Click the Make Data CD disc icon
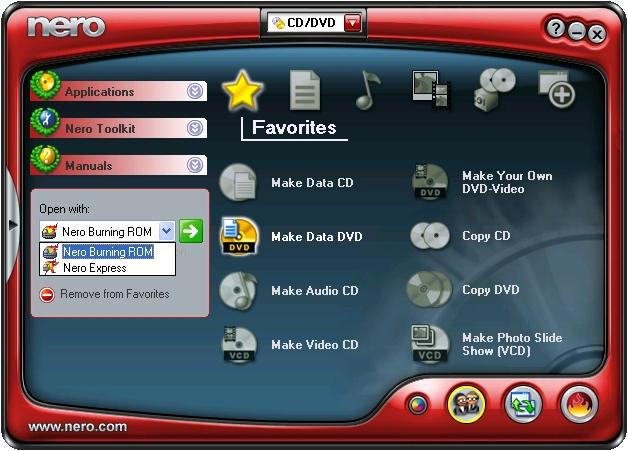The image size is (628, 451). pyautogui.click(x=238, y=182)
